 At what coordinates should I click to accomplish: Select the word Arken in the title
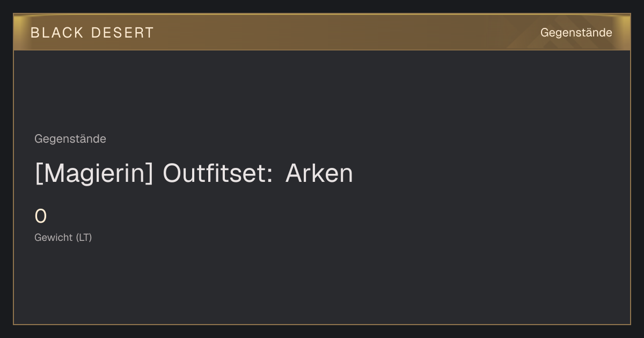tap(319, 174)
